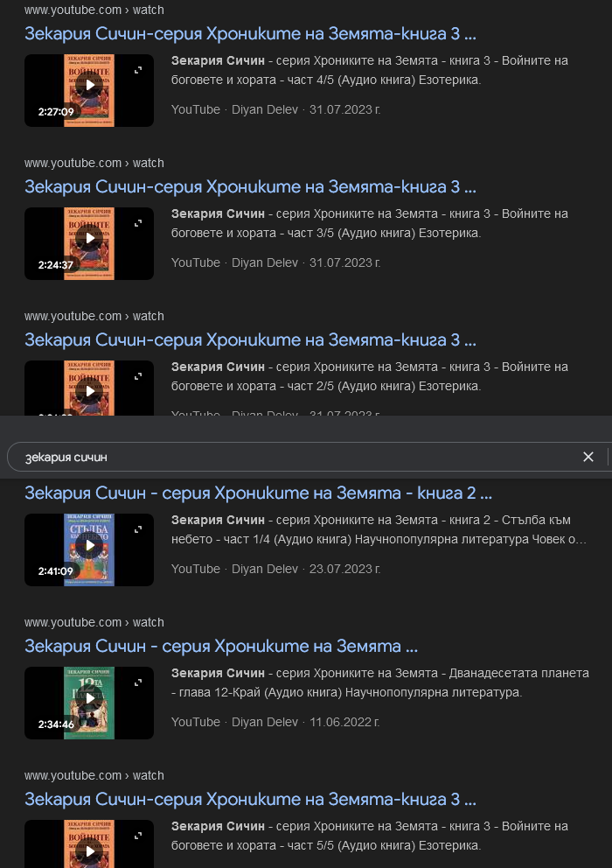Click expand-preview icon on част 4/5 thumbnail
Screen dimensions: 612x868
click(137, 70)
